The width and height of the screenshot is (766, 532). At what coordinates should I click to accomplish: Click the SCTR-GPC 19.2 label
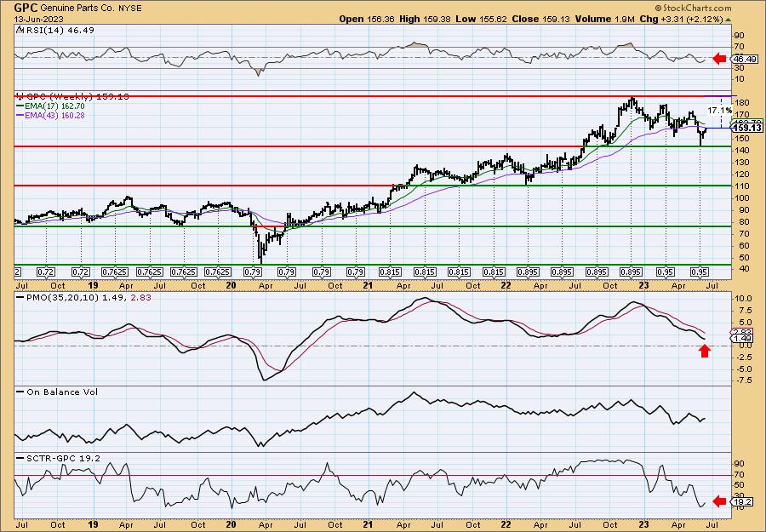tap(58, 458)
